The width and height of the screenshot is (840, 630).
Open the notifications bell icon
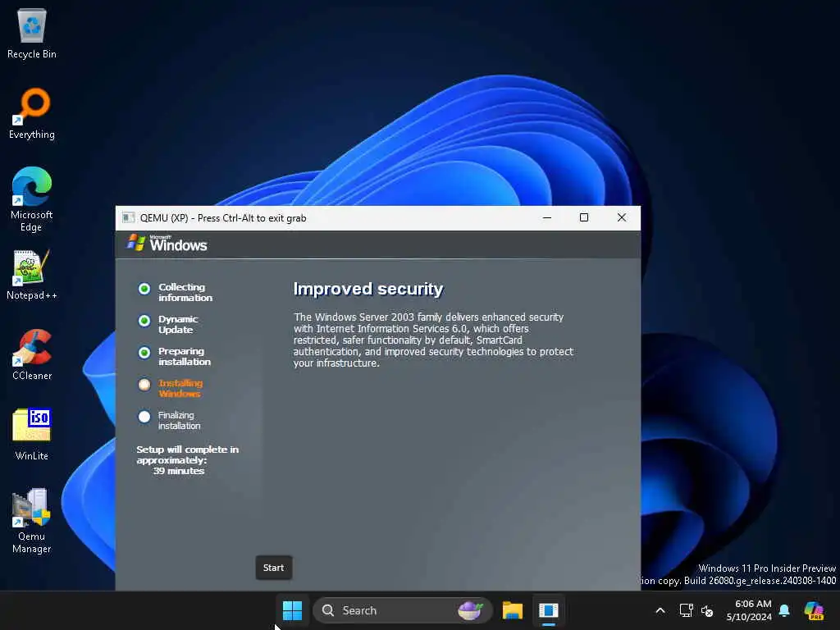coord(784,610)
